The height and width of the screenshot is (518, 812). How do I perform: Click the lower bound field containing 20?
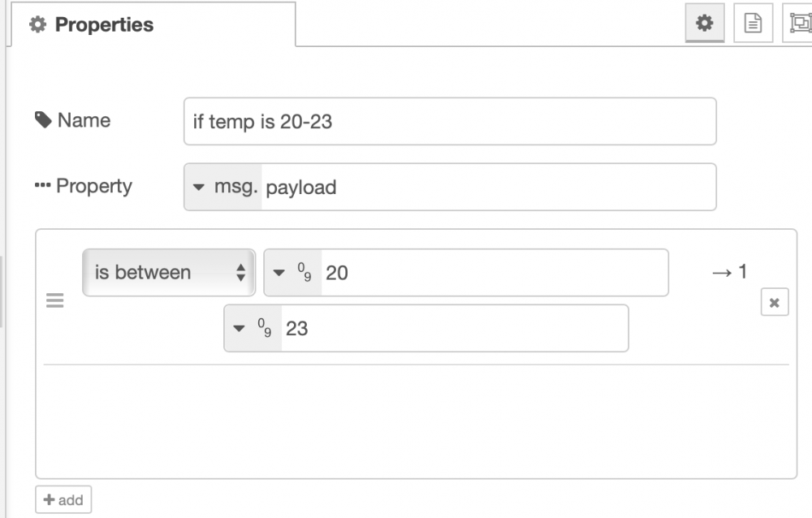pos(494,273)
